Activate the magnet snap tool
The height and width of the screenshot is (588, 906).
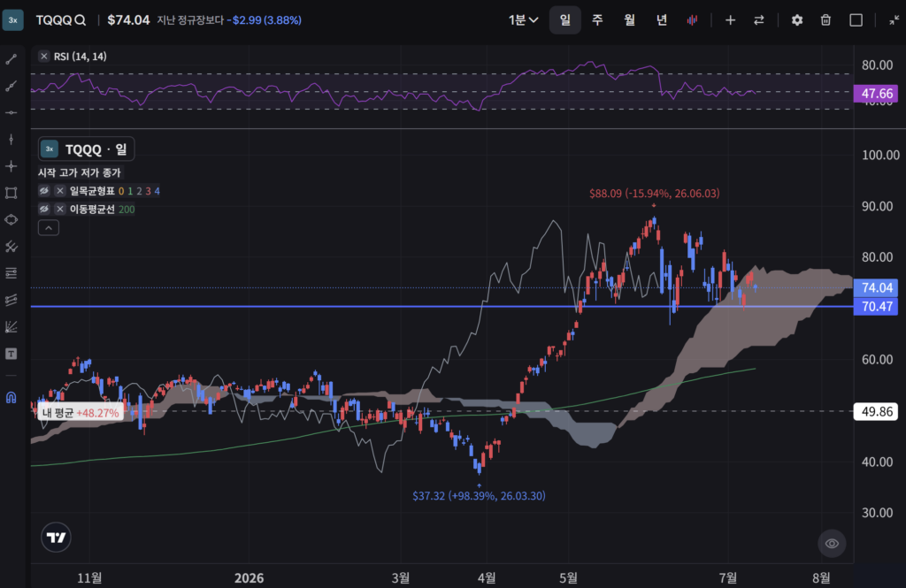(11, 397)
